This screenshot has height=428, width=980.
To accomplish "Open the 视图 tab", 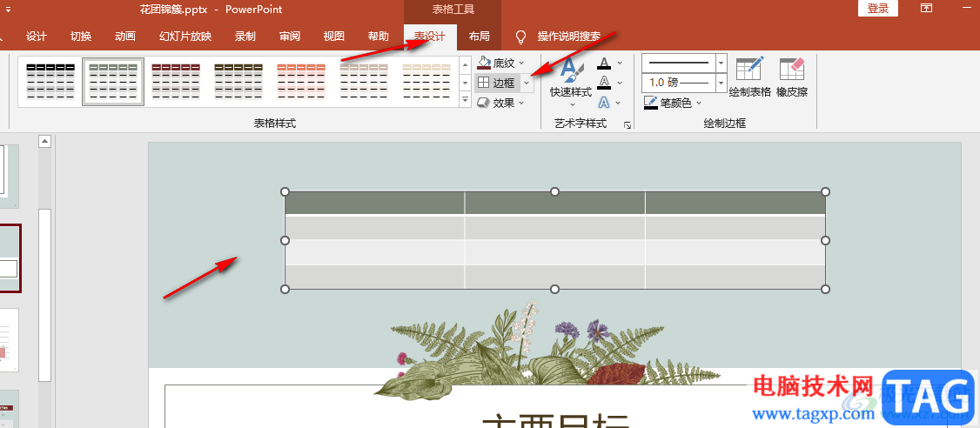I will 333,37.
